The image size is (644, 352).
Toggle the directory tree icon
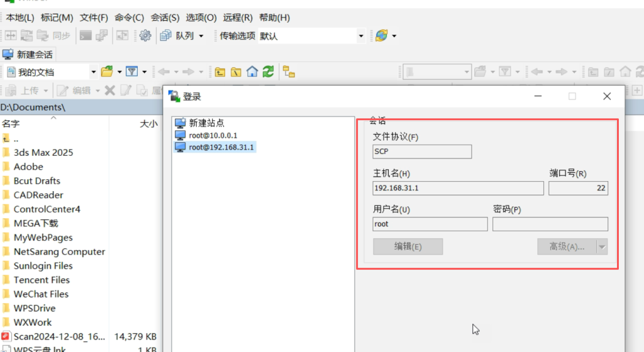click(289, 72)
